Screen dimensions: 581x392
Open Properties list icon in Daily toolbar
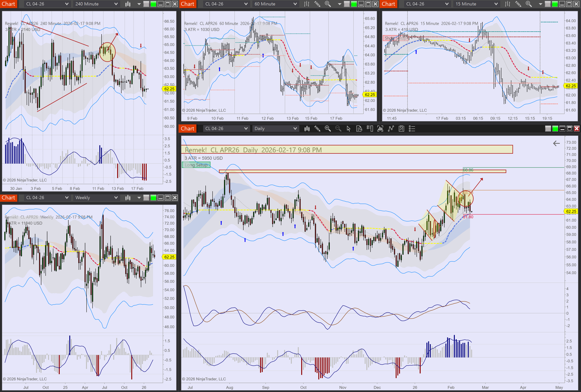pos(412,129)
